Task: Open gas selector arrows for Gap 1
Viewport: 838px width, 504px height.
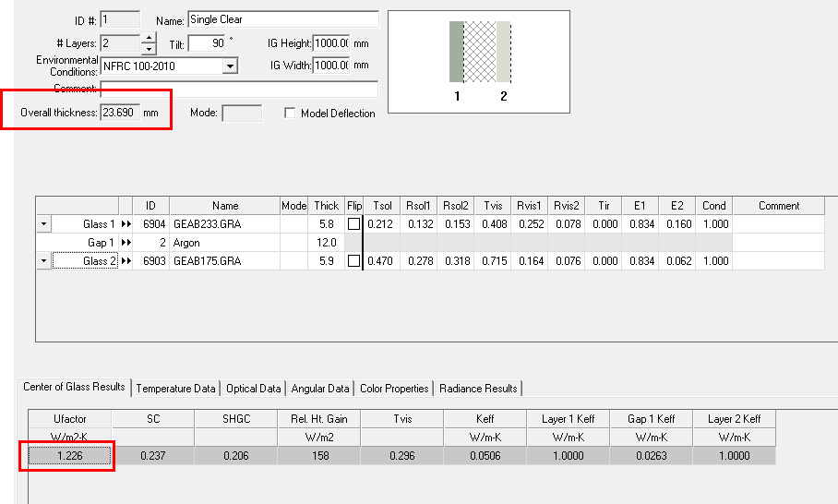Action: point(126,243)
